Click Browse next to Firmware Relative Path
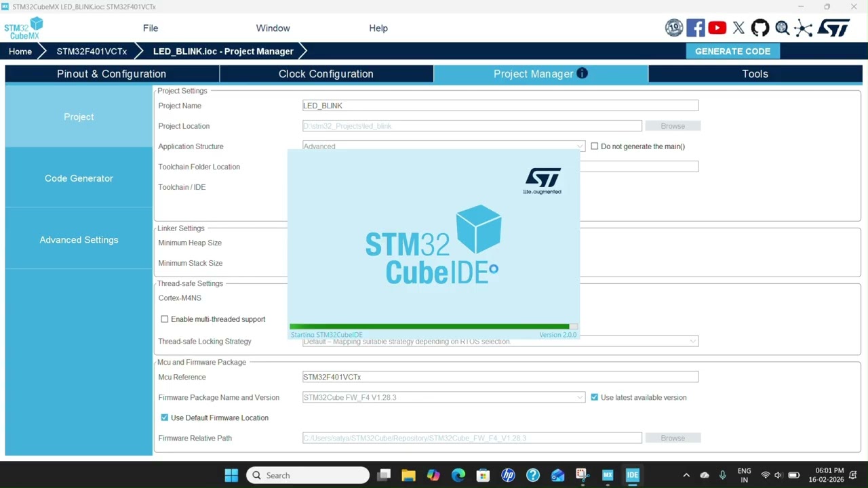The image size is (868, 488). point(673,438)
